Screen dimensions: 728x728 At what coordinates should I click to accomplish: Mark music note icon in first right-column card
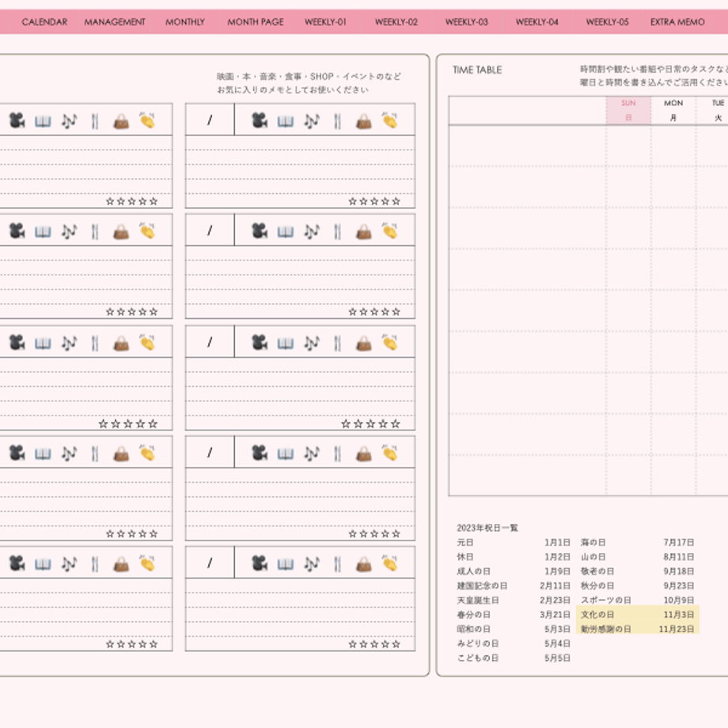[312, 121]
